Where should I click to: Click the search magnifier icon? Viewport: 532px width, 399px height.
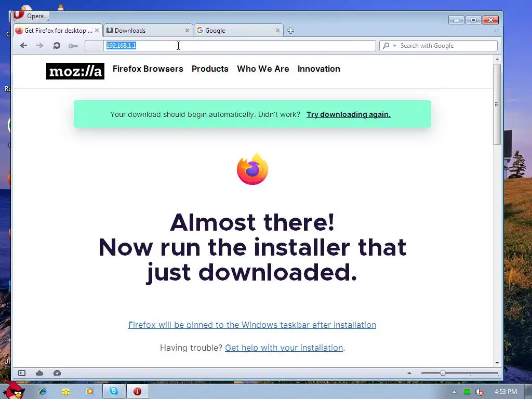point(386,46)
